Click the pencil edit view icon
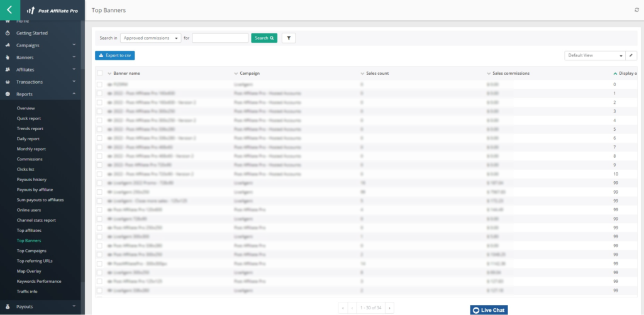Viewport: 644px width, 315px height. [x=632, y=55]
